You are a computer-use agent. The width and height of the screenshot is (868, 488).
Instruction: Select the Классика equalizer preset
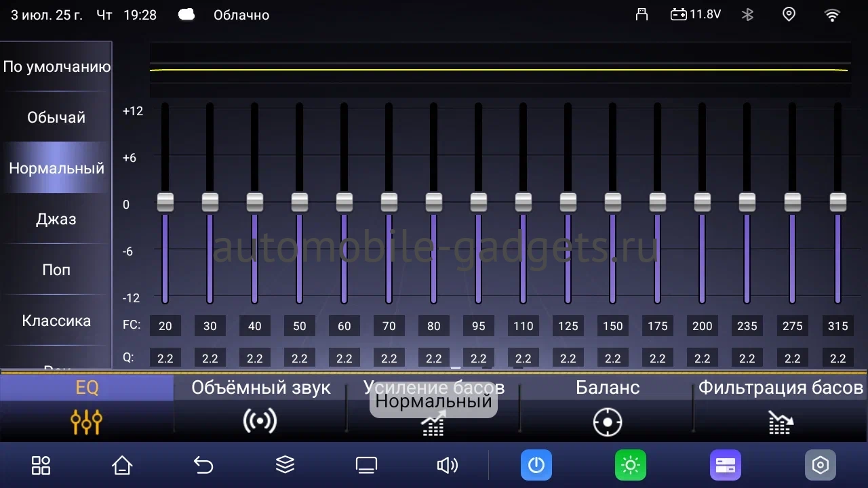(56, 321)
